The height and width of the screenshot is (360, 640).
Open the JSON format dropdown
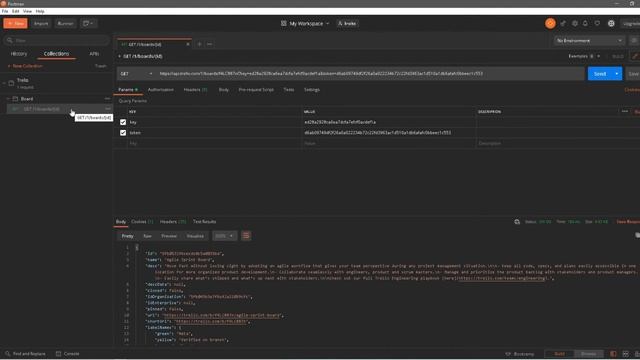[x=224, y=236]
